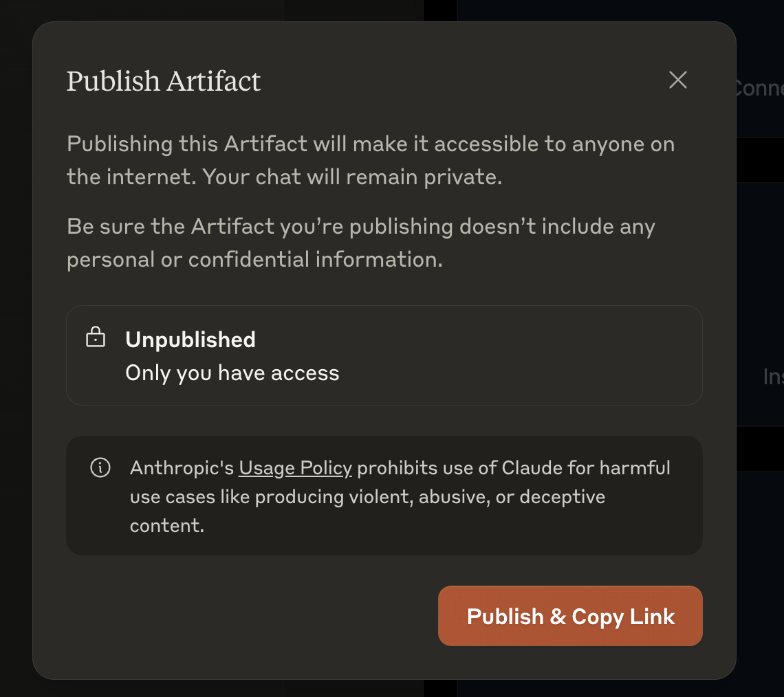784x697 pixels.
Task: Click empty dialog area left of Publish button
Action: pyautogui.click(x=250, y=616)
